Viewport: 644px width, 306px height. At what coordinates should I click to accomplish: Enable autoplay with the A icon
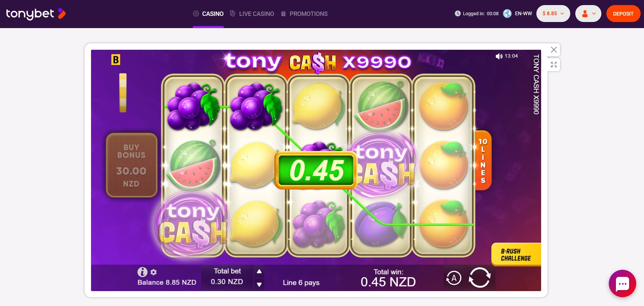(454, 278)
